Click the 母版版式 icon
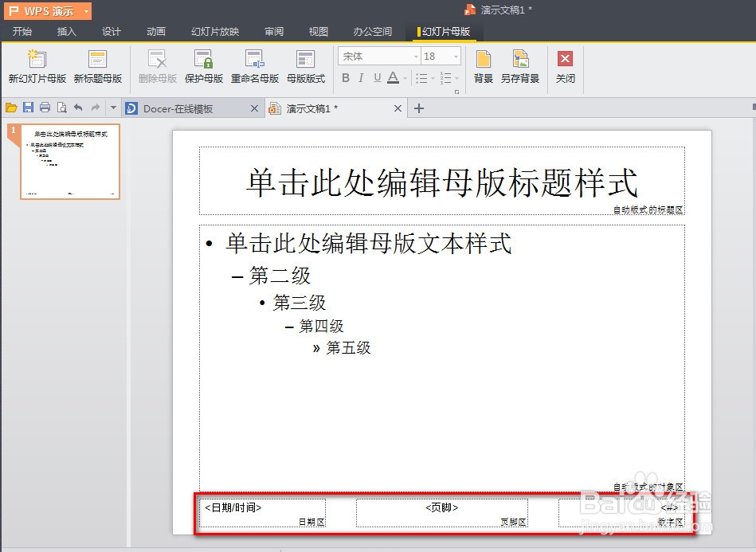 pyautogui.click(x=306, y=65)
